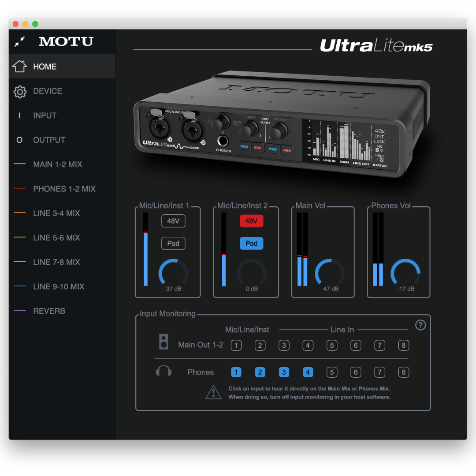Click the -17 dB Phones Vol value

tap(406, 289)
